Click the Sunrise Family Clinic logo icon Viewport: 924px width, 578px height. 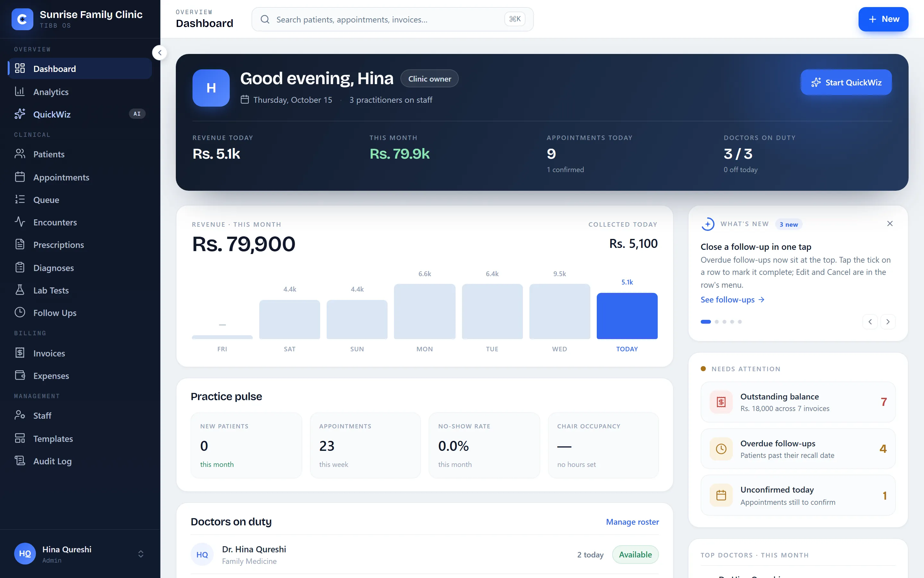point(22,19)
